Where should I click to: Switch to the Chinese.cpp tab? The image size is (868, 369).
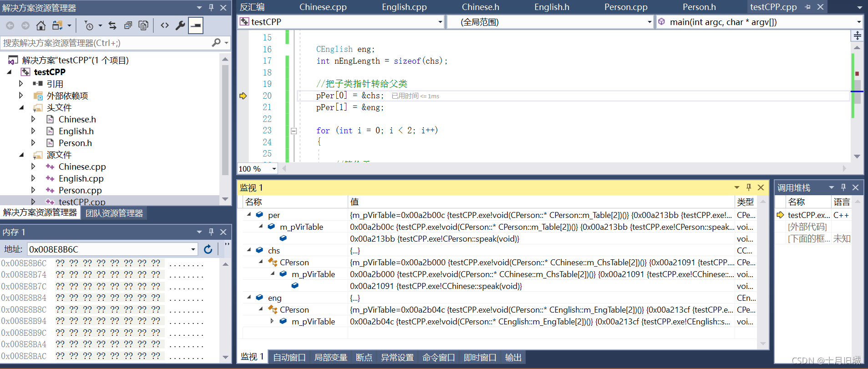pyautogui.click(x=323, y=7)
